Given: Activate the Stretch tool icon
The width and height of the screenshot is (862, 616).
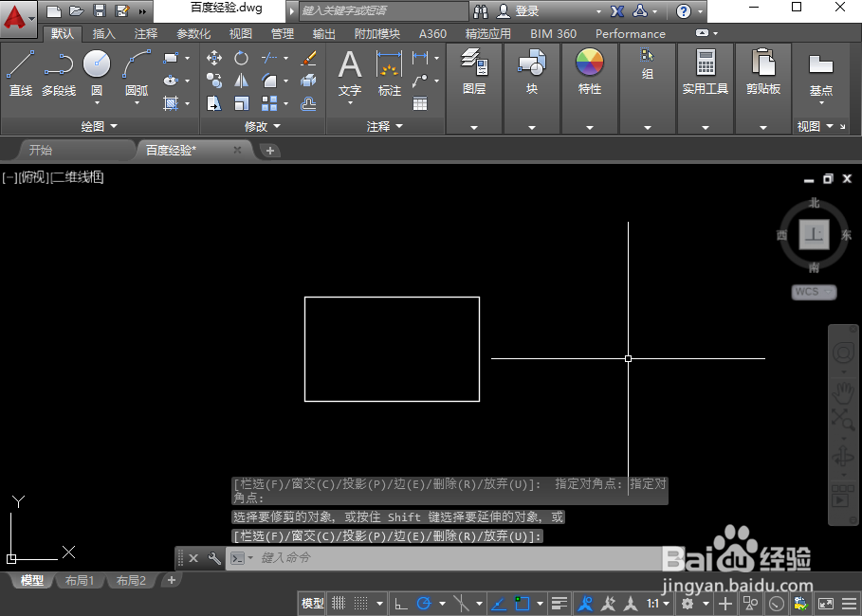Looking at the screenshot, I should pos(214,103).
